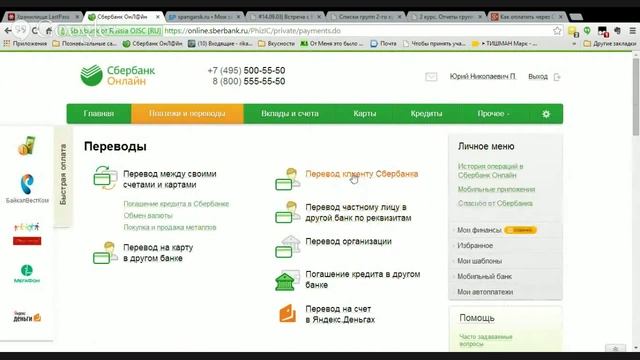The height and width of the screenshot is (360, 640).
Task: Click the coins quick payment icon in sidebar
Action: click(x=27, y=146)
